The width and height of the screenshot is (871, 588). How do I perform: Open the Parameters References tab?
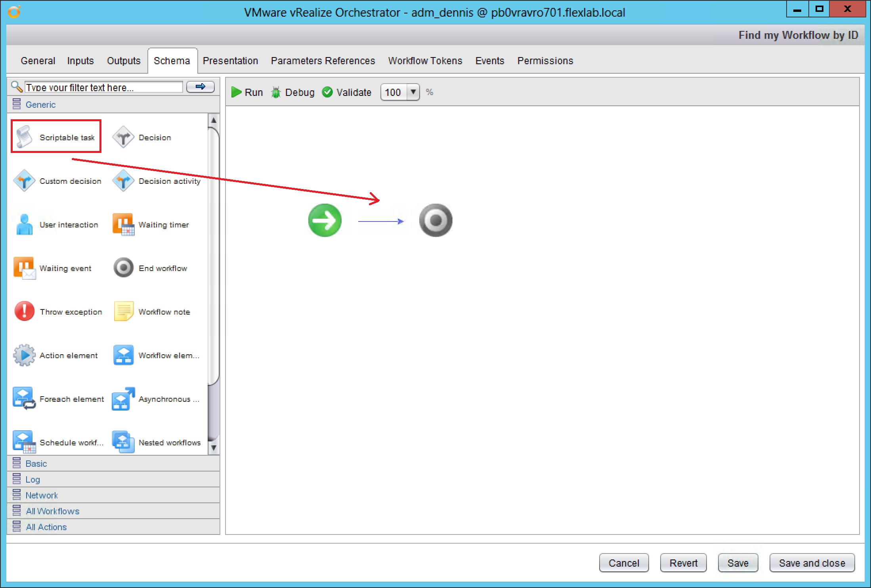pos(323,61)
